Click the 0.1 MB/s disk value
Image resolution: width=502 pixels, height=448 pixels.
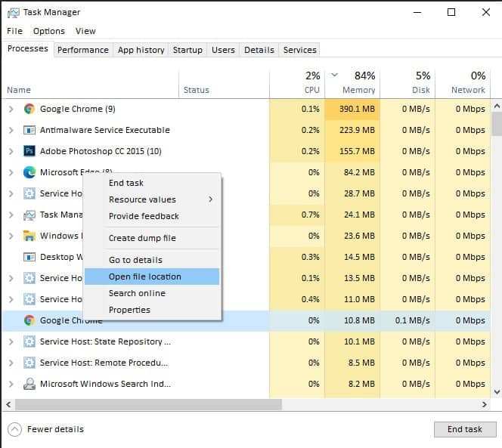click(412, 320)
